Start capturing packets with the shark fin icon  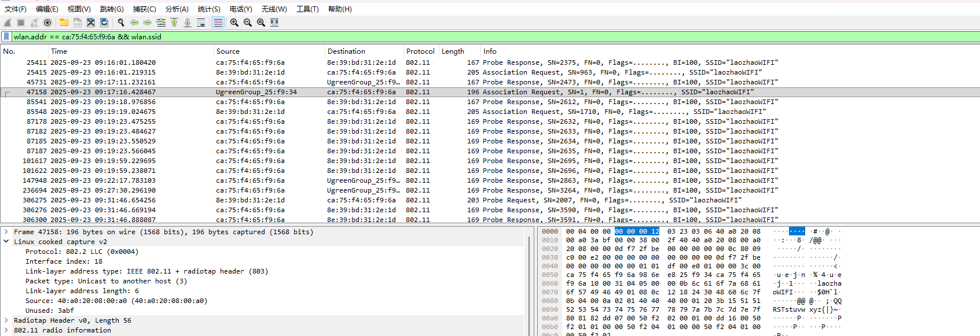[x=8, y=23]
